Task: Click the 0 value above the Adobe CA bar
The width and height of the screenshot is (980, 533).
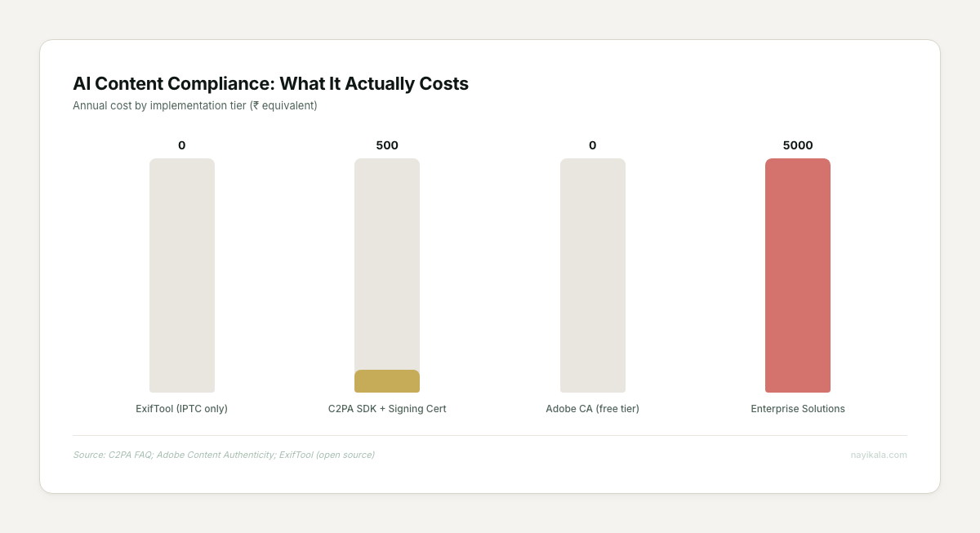Action: coord(592,145)
